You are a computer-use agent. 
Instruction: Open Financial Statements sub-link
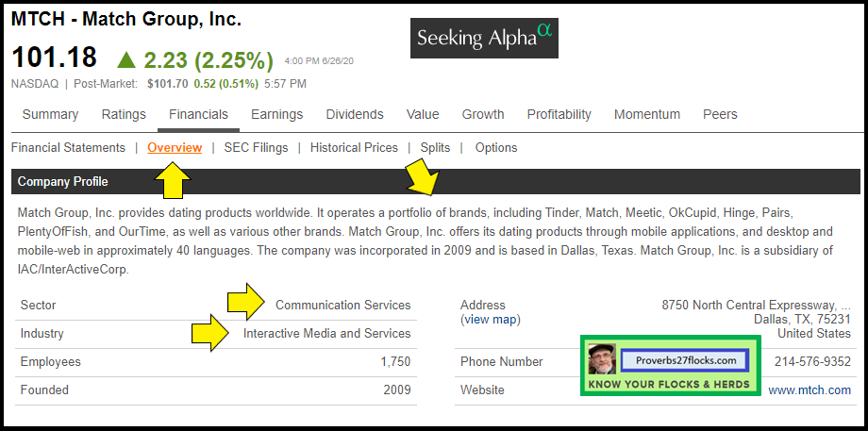[x=68, y=147]
